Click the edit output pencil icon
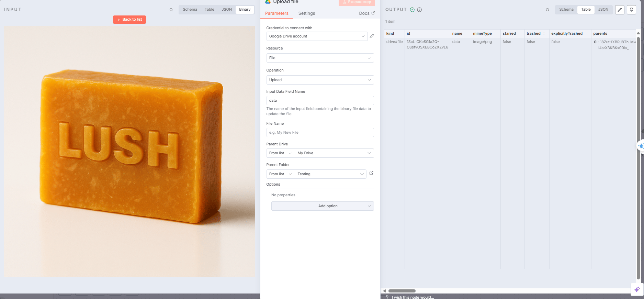Screen dimensions: 644x299 [620, 10]
